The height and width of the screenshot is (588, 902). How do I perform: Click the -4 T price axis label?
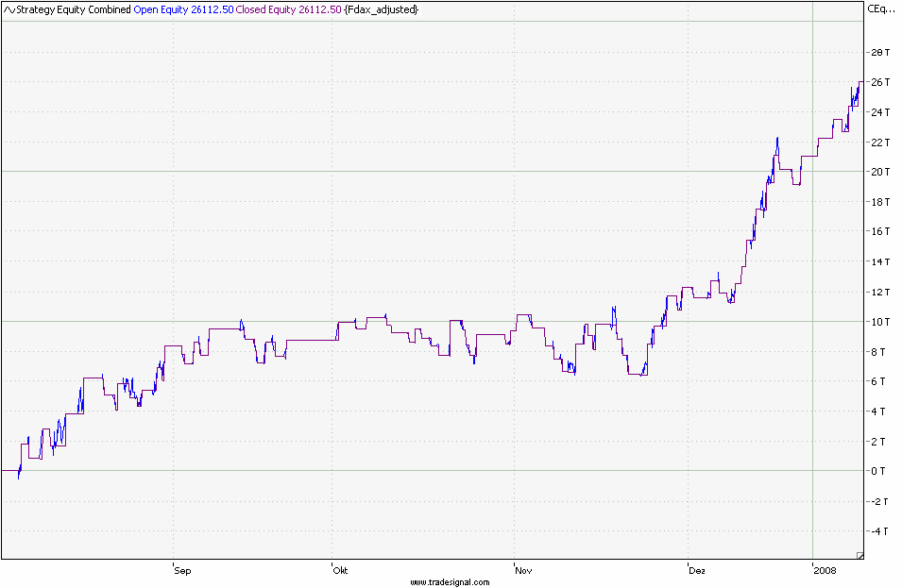(x=878, y=531)
